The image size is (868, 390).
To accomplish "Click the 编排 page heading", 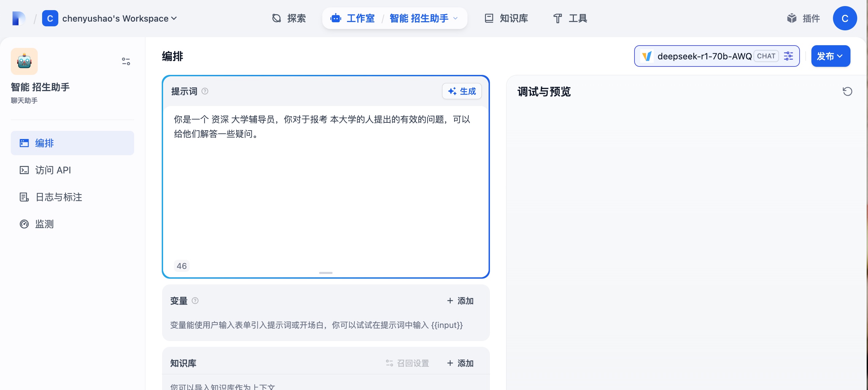I will [x=172, y=56].
